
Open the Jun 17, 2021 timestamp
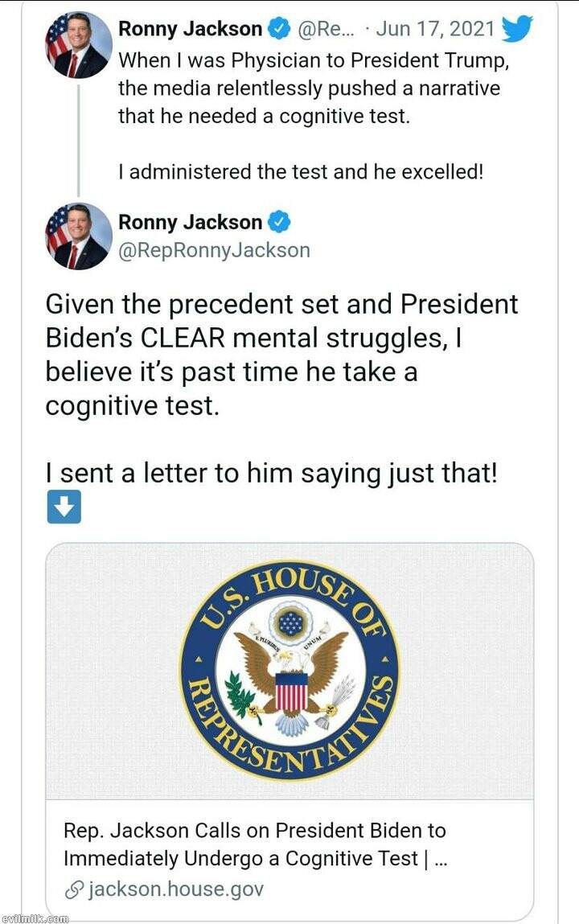tap(434, 30)
